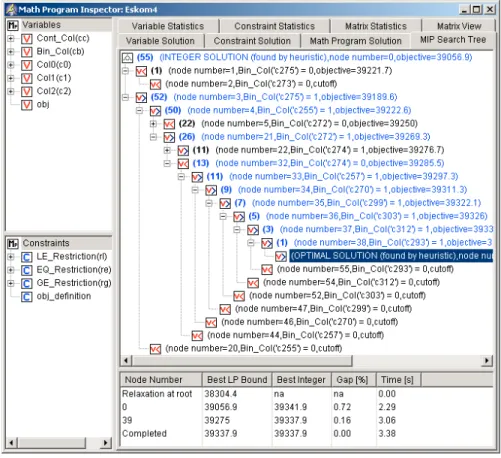Collapse the node number=3 branch

125,98
